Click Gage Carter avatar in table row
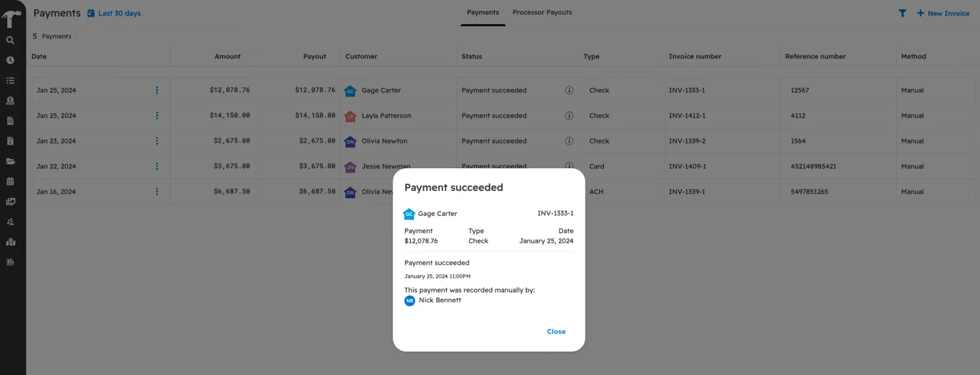 350,91
